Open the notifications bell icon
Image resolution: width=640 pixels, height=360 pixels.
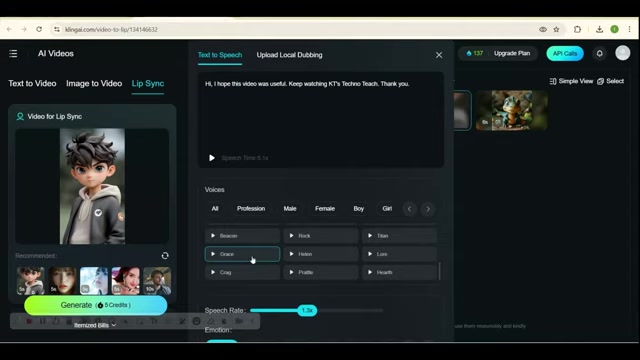[600, 53]
